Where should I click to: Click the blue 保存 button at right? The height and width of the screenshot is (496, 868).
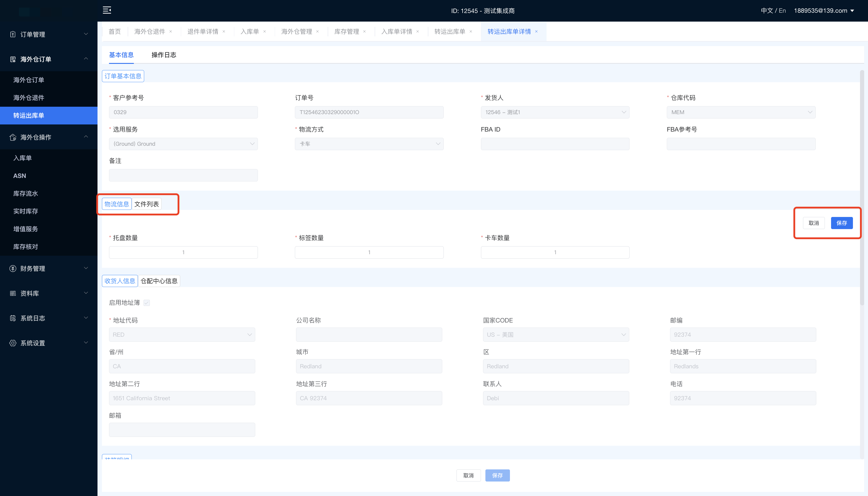(x=841, y=223)
